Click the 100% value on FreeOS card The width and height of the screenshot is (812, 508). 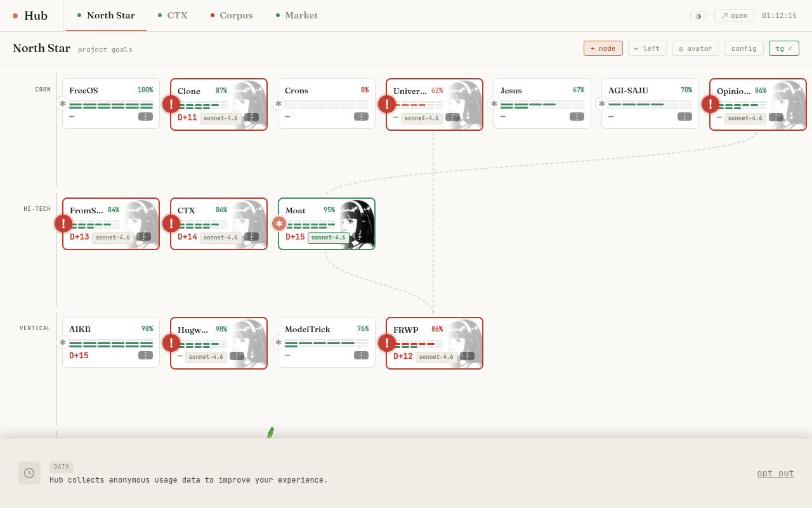tap(145, 90)
